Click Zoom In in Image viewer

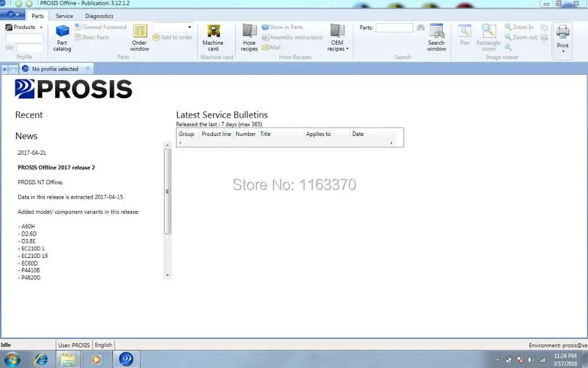[519, 27]
